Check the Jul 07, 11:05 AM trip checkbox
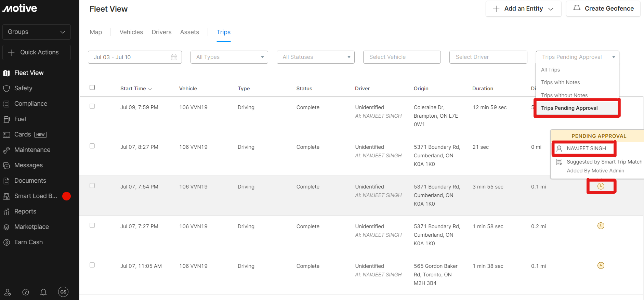 tap(92, 265)
